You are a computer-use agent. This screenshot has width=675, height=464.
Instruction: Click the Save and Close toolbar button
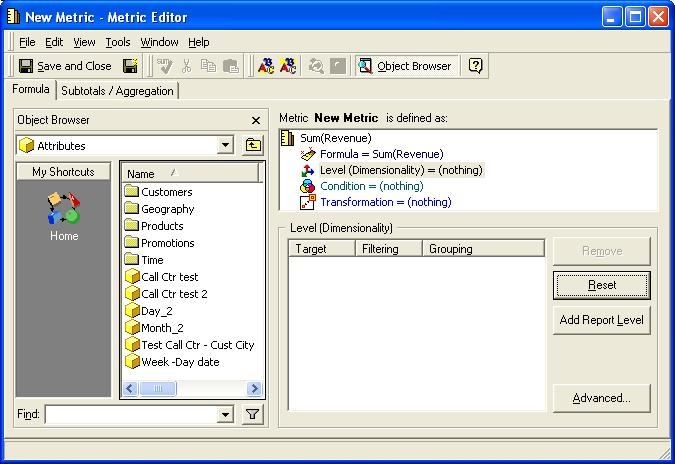65,66
